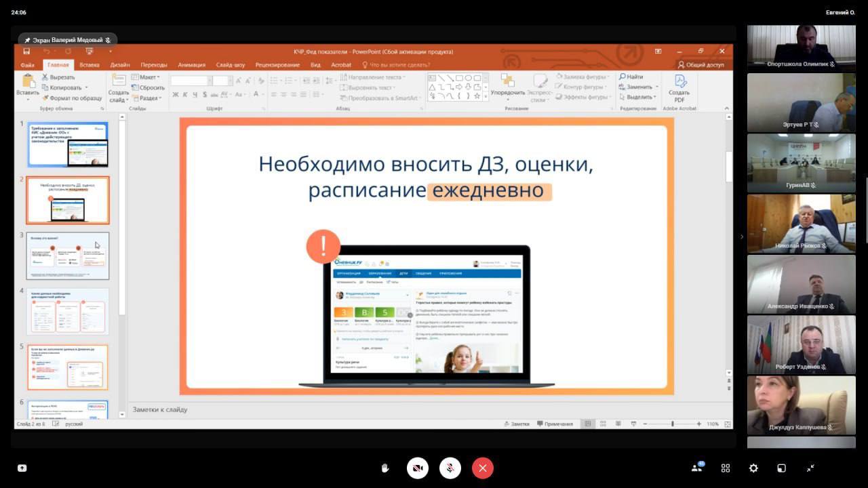Image resolution: width=868 pixels, height=488 pixels.
Task: Switch to the Рецензирование tab
Action: [277, 65]
